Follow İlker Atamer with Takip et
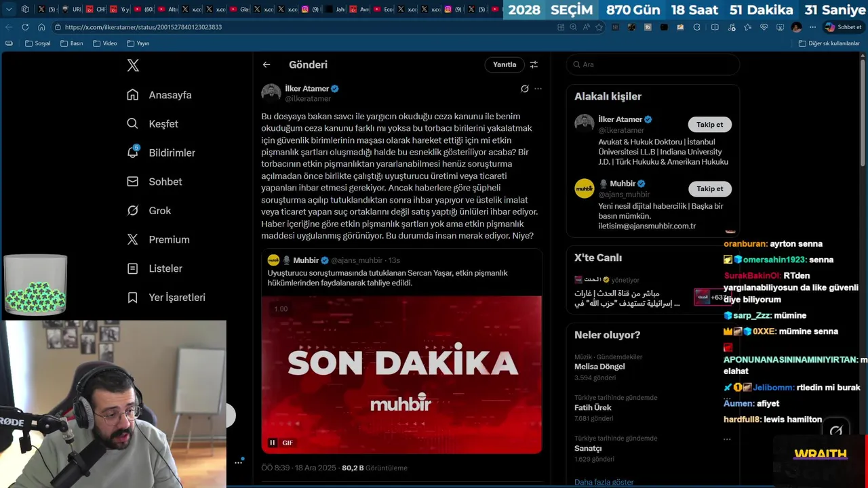The height and width of the screenshot is (488, 868). 709,125
